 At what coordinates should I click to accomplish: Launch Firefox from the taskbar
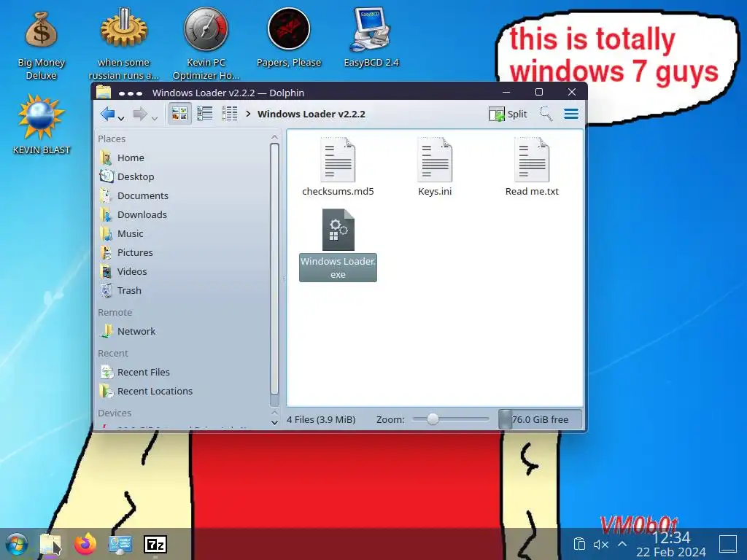(x=85, y=544)
